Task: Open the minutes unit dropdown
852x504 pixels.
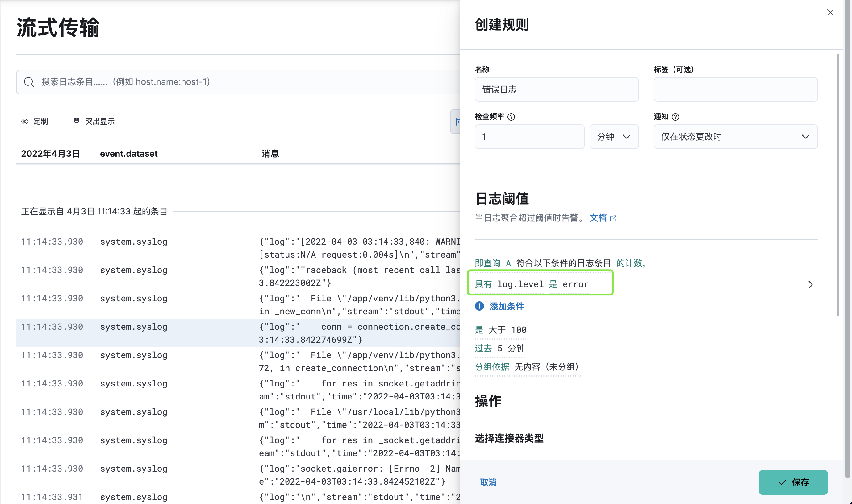Action: (x=614, y=137)
